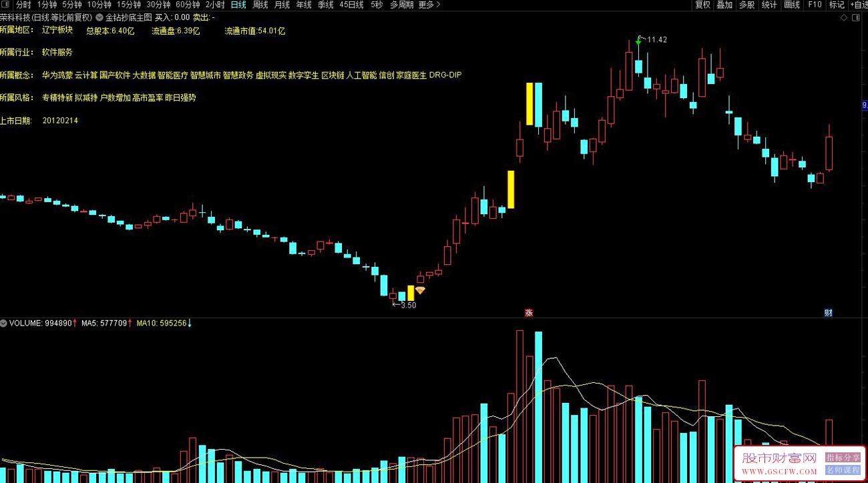Click the 区块链 concept text

(333, 75)
